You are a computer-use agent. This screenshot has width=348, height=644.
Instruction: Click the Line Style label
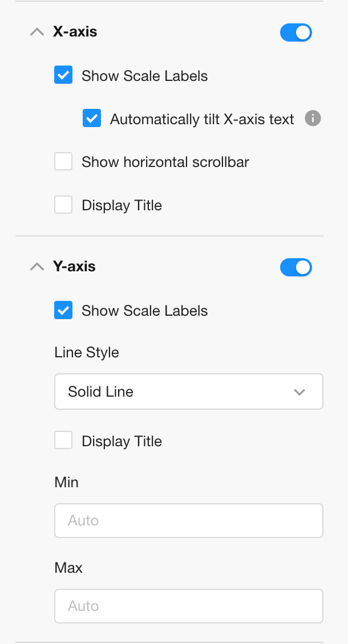tap(87, 352)
